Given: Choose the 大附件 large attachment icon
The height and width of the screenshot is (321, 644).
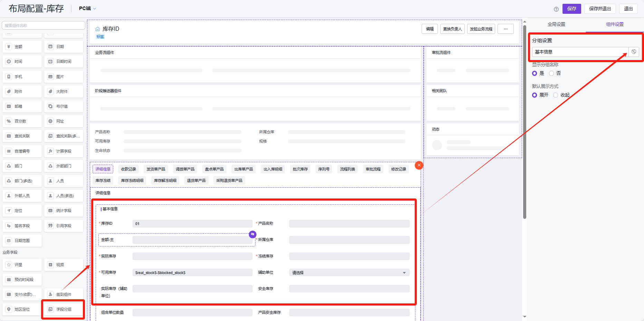Looking at the screenshot, I should [x=50, y=91].
